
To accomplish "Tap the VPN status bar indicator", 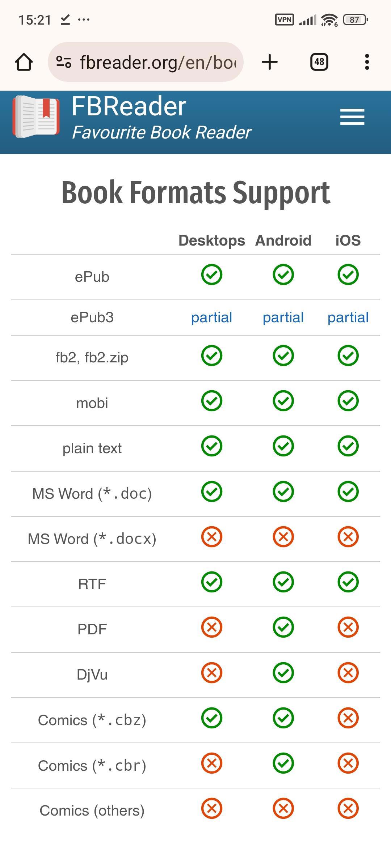I will point(285,20).
